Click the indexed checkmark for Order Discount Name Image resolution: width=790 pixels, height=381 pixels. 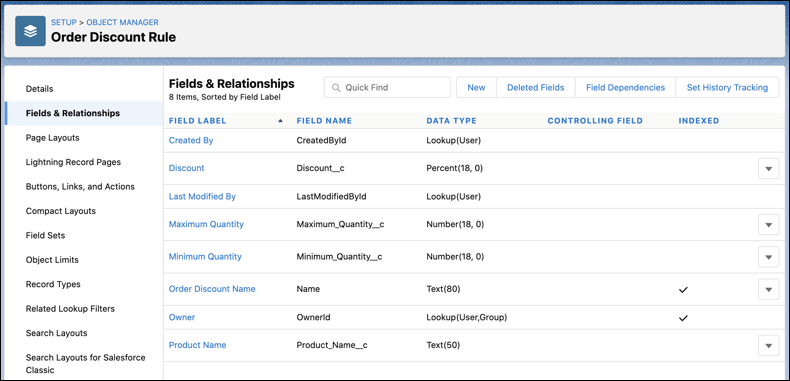pos(683,290)
